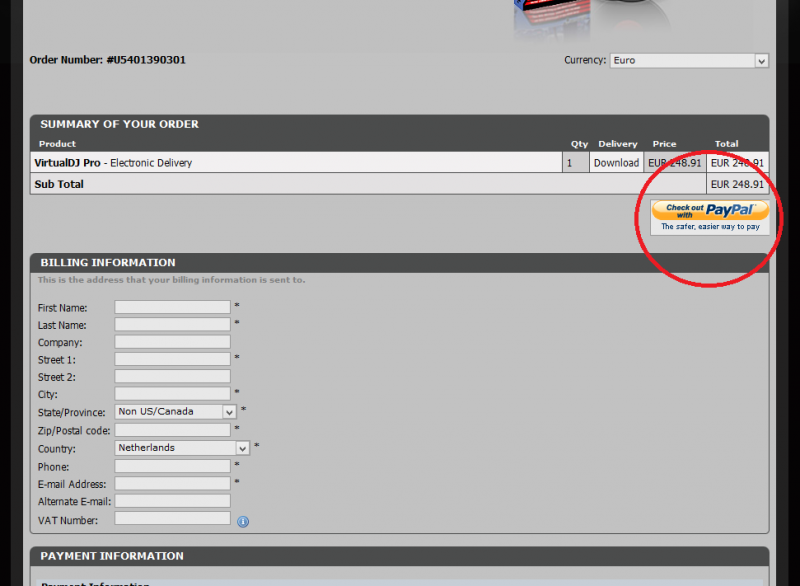
Task: Click the E-mail Address input field
Action: pyautogui.click(x=172, y=483)
